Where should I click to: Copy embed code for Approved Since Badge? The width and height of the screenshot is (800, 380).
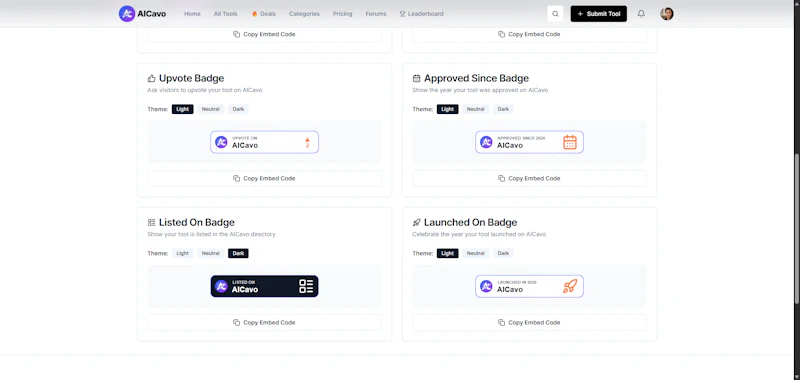point(529,179)
